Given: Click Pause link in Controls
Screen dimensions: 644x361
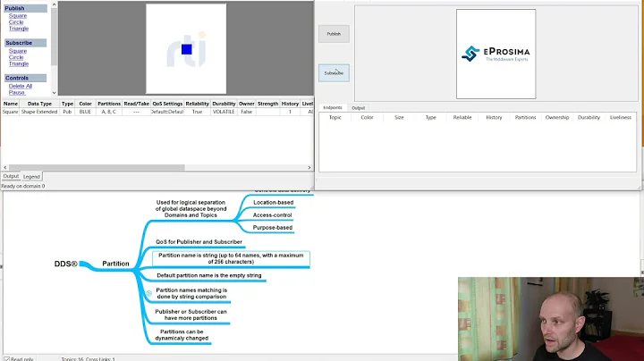Looking at the screenshot, I should [x=16, y=92].
